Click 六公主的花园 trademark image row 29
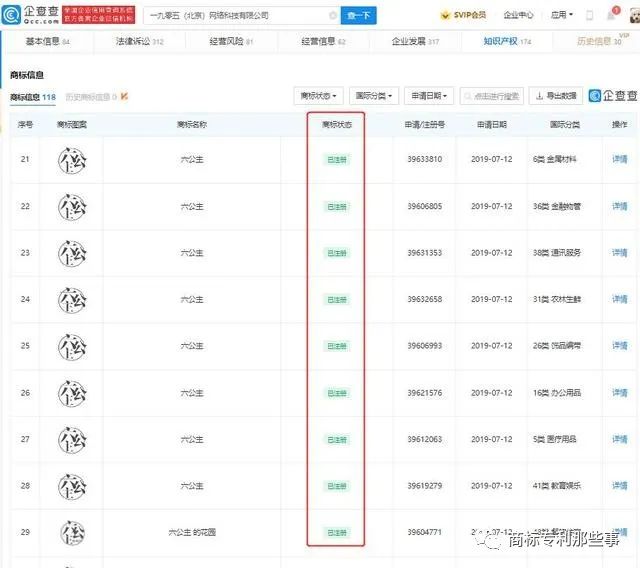This screenshot has height=568, width=640. [72, 532]
